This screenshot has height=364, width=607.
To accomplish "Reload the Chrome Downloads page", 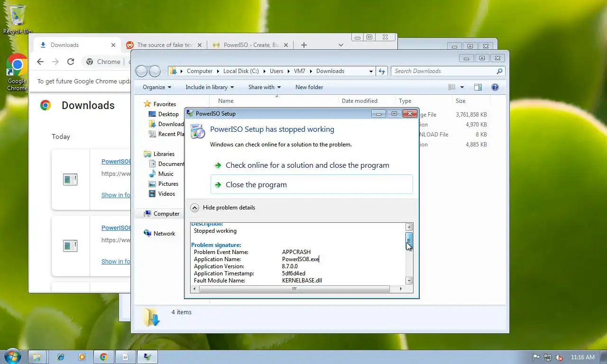I will click(71, 62).
